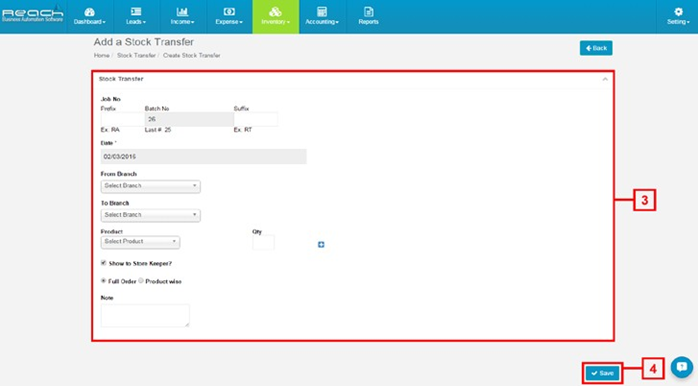Image resolution: width=698 pixels, height=386 pixels.
Task: Click the Reach logo
Action: pyautogui.click(x=32, y=14)
